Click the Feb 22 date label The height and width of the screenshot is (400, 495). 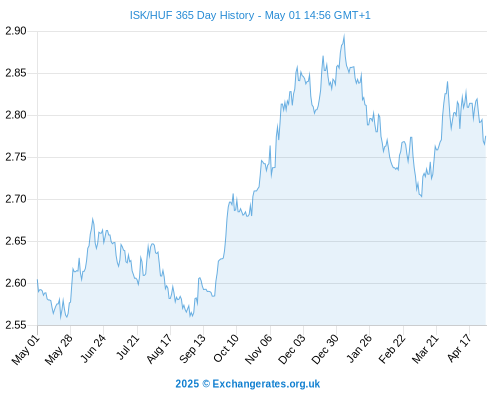[x=392, y=349]
